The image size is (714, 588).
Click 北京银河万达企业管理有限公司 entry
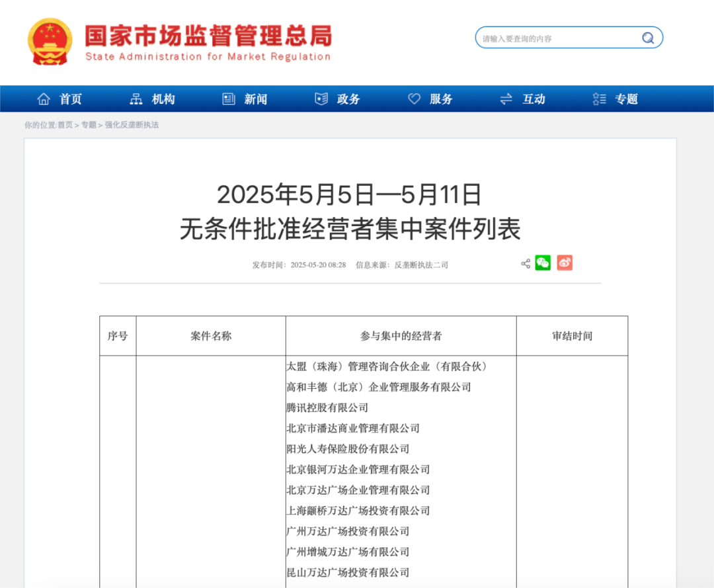tap(358, 470)
